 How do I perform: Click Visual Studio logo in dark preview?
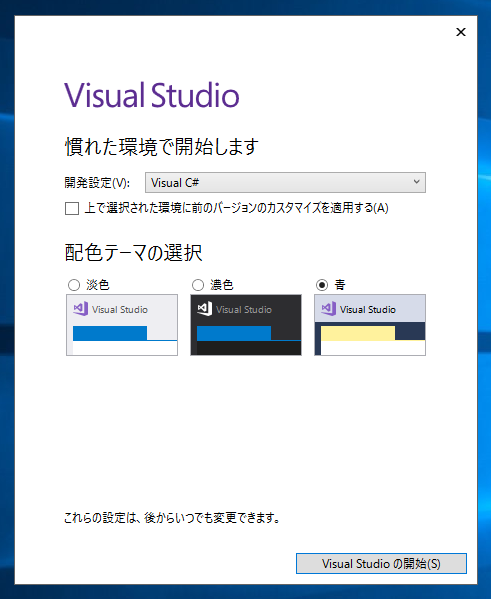pyautogui.click(x=204, y=309)
